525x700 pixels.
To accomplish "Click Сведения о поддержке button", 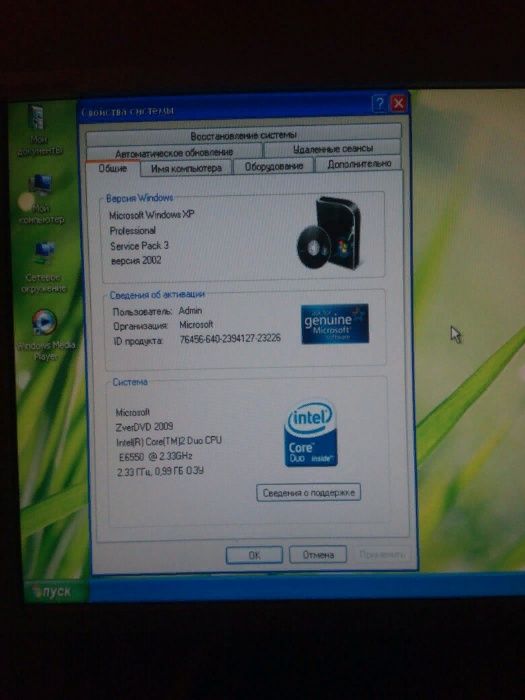I will (308, 492).
